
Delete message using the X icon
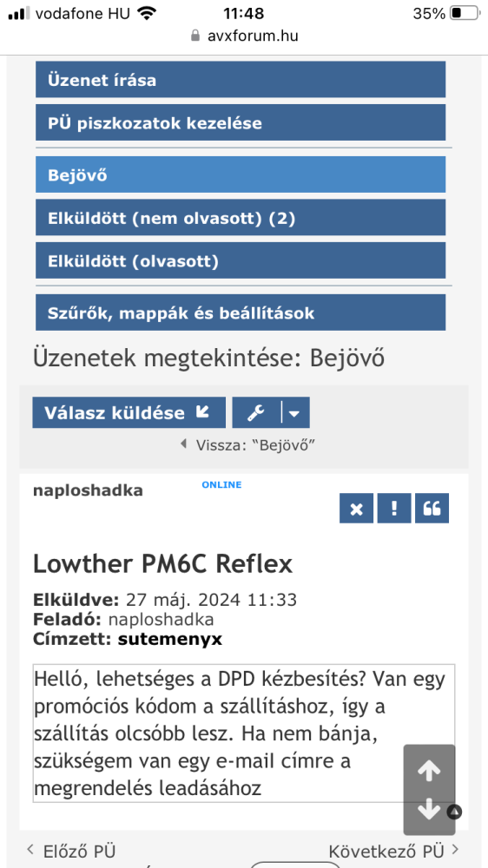(x=357, y=508)
